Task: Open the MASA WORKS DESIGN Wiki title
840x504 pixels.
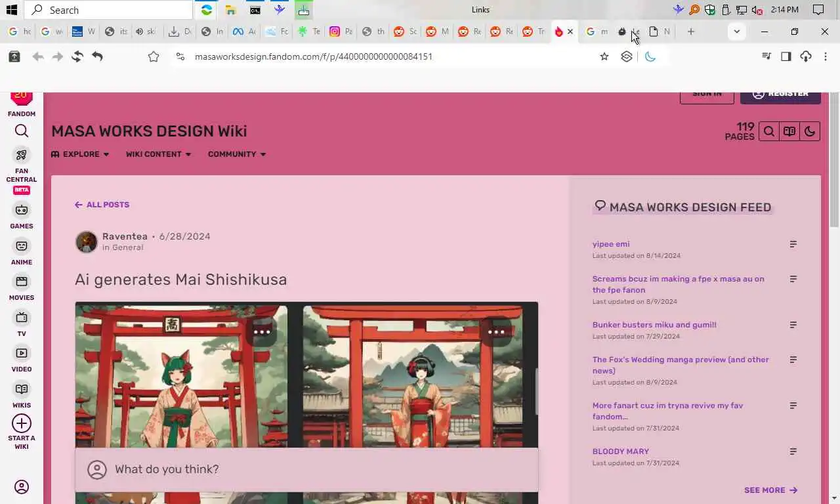Action: click(x=149, y=131)
